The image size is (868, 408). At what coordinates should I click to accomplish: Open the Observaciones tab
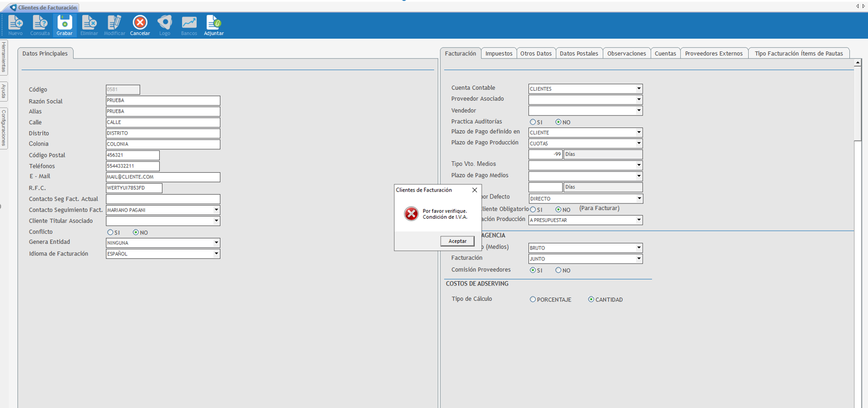pos(627,54)
